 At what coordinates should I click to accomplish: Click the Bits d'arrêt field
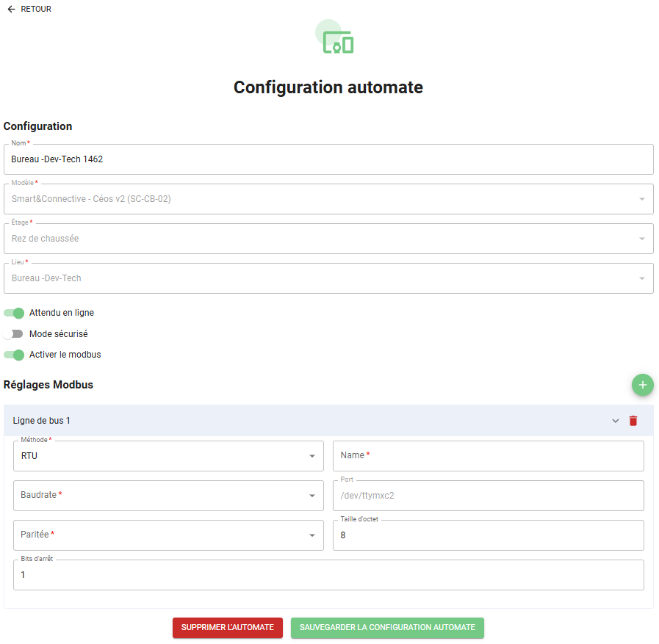[x=328, y=575]
